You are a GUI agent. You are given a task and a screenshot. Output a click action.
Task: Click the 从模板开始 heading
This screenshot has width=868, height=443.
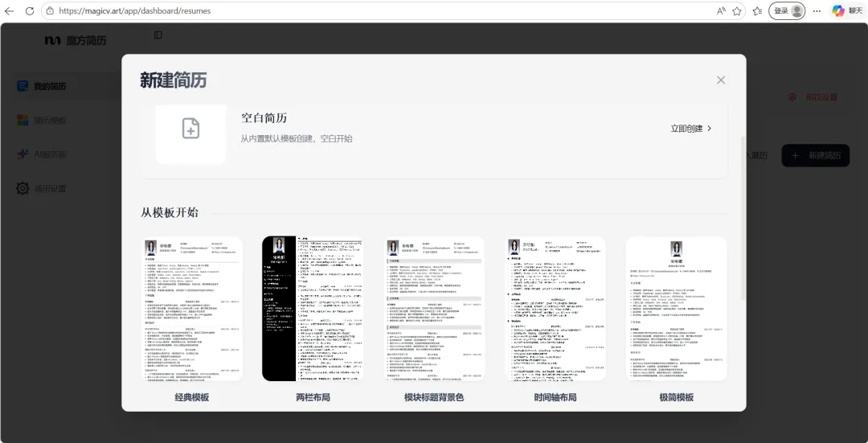(169, 212)
